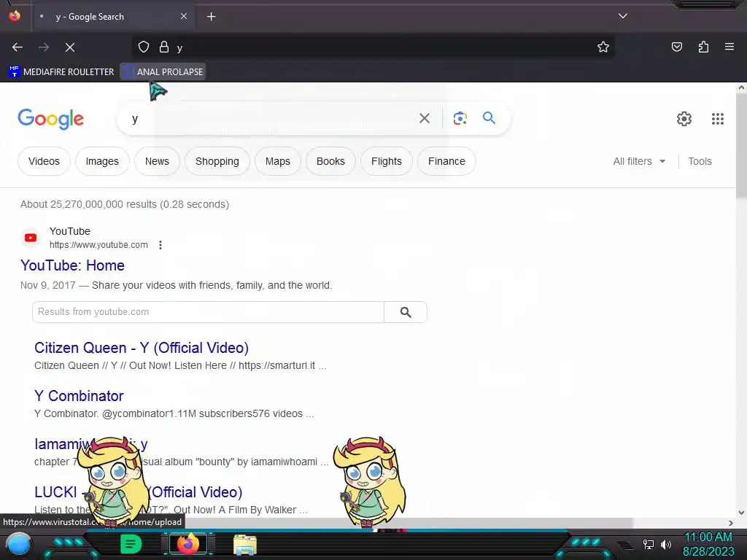Screen dimensions: 747x560
Task: Click the https://www.youtube.com URL text
Action: pos(98,245)
